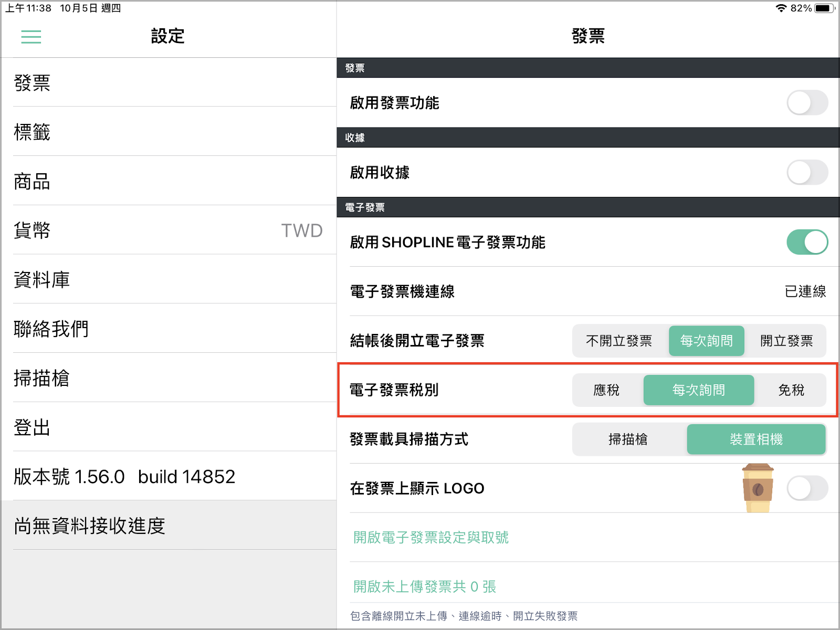
Task: Select 免稅 tax type
Action: coord(791,390)
